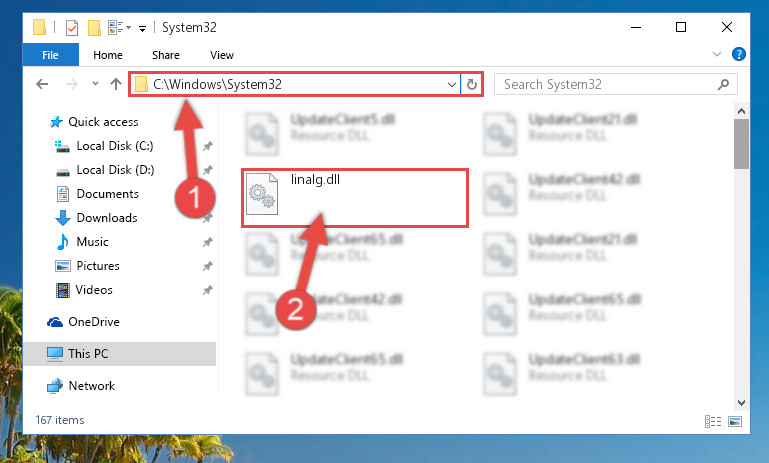Expand the ribbon with the chevron
This screenshot has width=769, height=463.
pyautogui.click(x=717, y=54)
